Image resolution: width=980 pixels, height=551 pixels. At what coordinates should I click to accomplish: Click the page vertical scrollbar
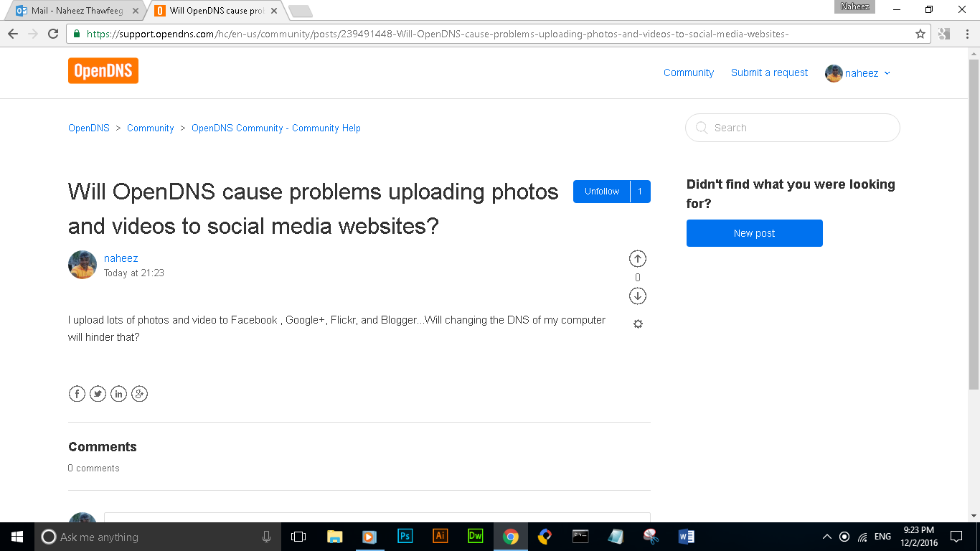pos(974,225)
